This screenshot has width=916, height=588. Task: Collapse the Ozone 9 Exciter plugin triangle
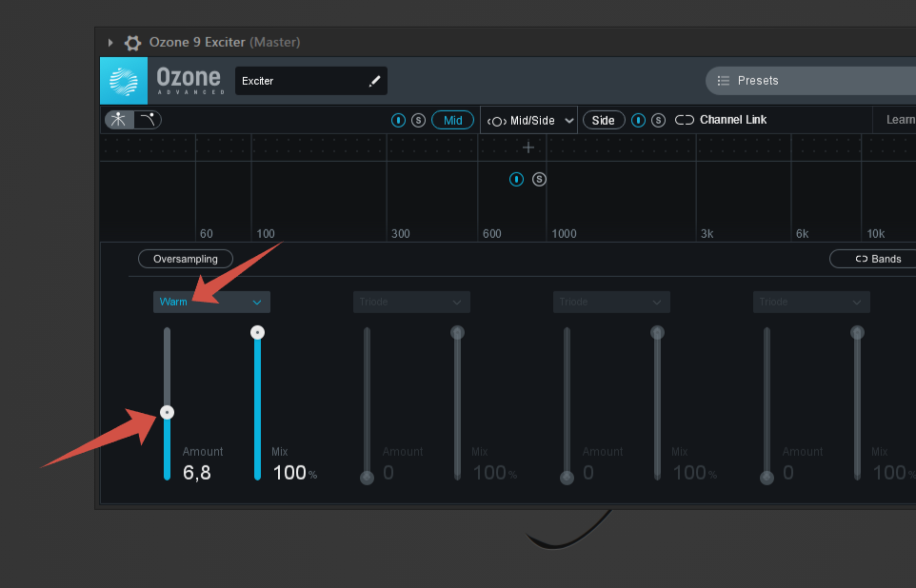pos(110,42)
